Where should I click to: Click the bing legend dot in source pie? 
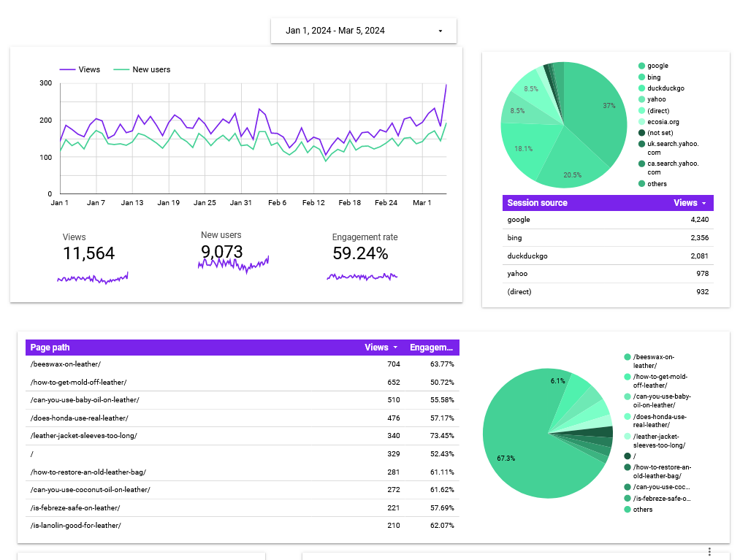click(x=641, y=77)
